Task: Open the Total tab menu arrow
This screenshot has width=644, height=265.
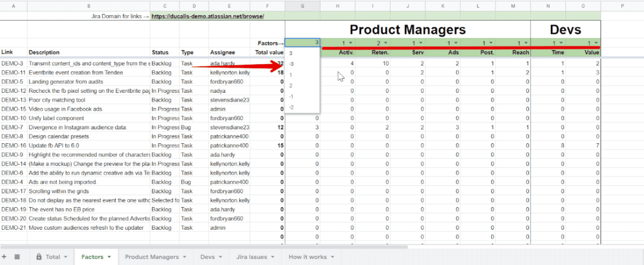Action: [x=66, y=257]
